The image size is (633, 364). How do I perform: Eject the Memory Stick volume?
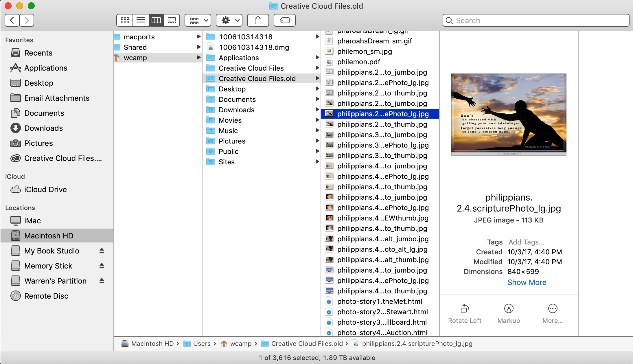click(x=102, y=266)
